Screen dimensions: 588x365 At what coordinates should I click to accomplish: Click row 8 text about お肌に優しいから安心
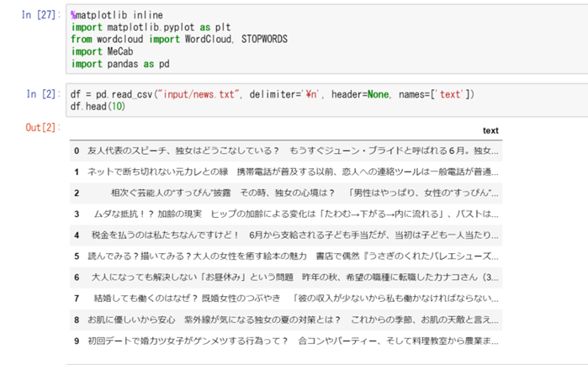tap(293, 320)
